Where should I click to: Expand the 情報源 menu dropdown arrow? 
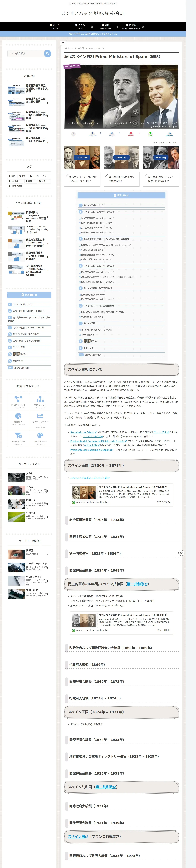point(143,27)
